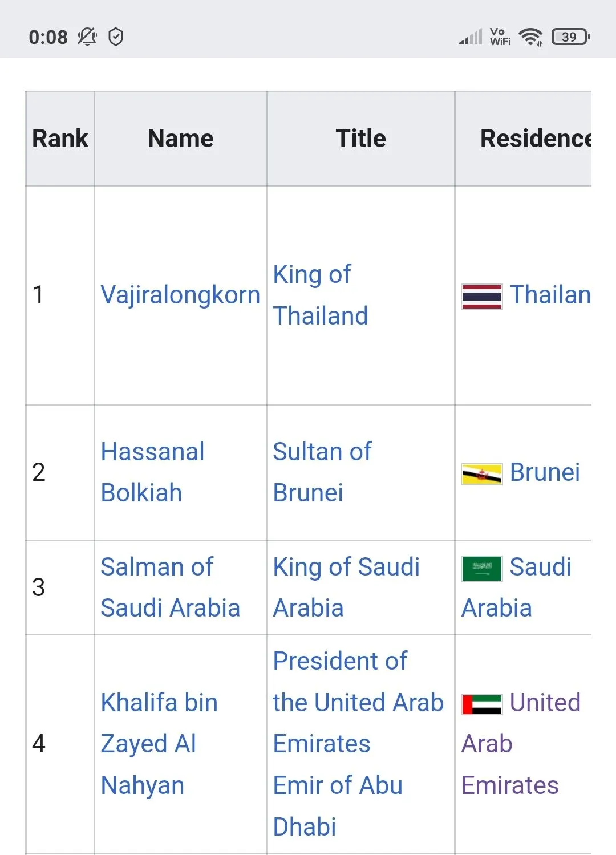Open the Salman of Saudi Arabia link
Screen dimensions: 616x855
(170, 587)
